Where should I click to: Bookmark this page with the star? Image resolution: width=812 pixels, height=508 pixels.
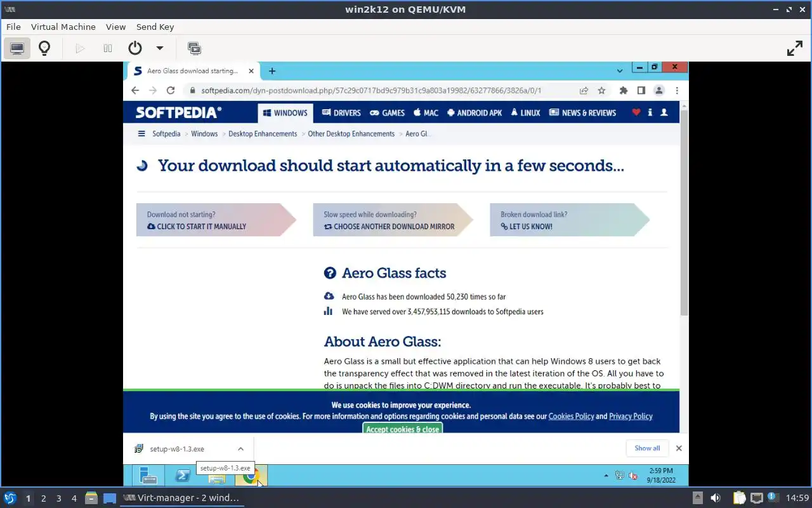(601, 90)
